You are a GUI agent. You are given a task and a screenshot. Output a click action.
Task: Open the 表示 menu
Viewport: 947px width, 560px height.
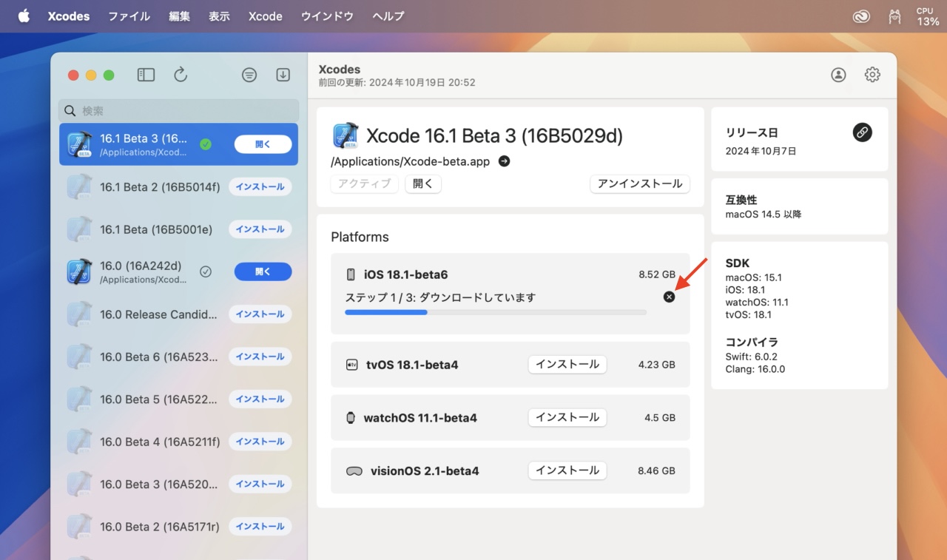click(x=219, y=16)
